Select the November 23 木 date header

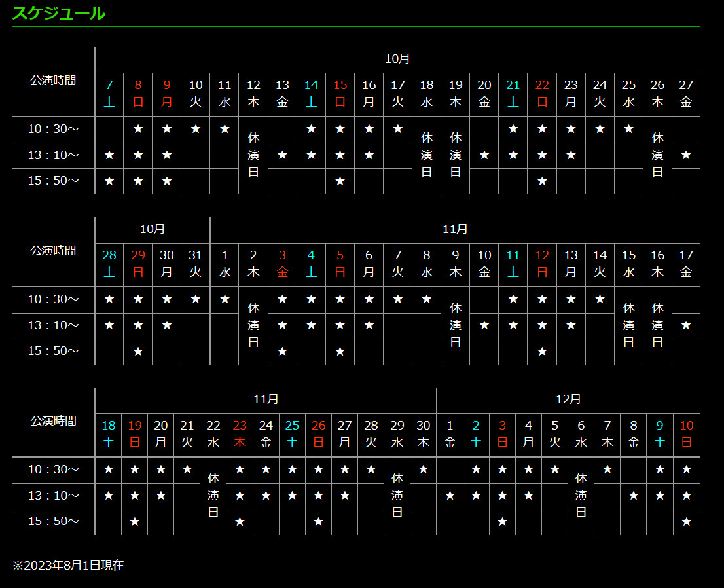[x=240, y=434]
